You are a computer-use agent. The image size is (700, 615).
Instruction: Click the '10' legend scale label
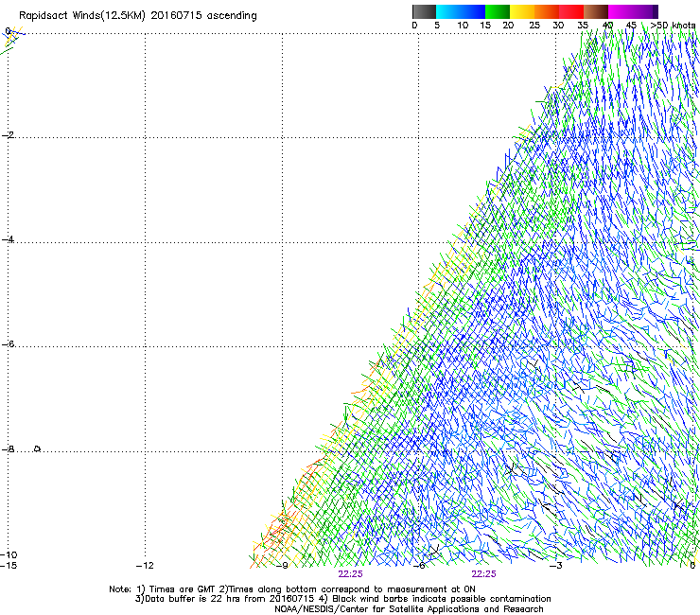(x=463, y=26)
